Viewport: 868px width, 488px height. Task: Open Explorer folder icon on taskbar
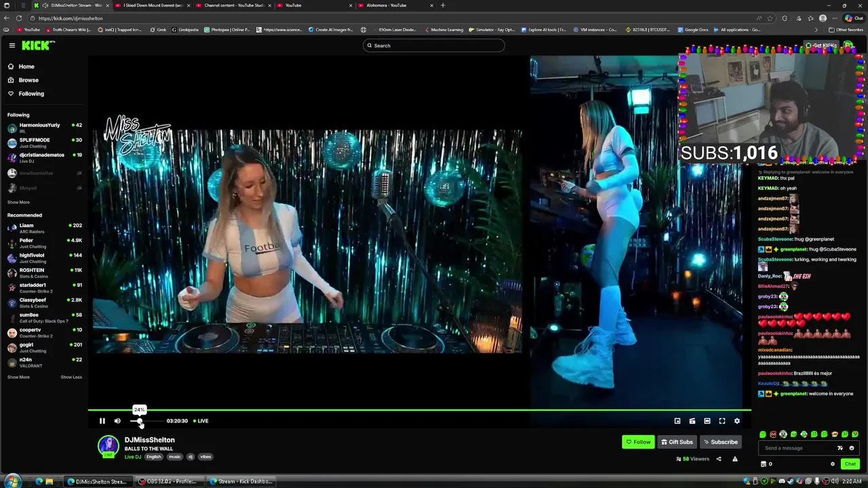point(50,481)
